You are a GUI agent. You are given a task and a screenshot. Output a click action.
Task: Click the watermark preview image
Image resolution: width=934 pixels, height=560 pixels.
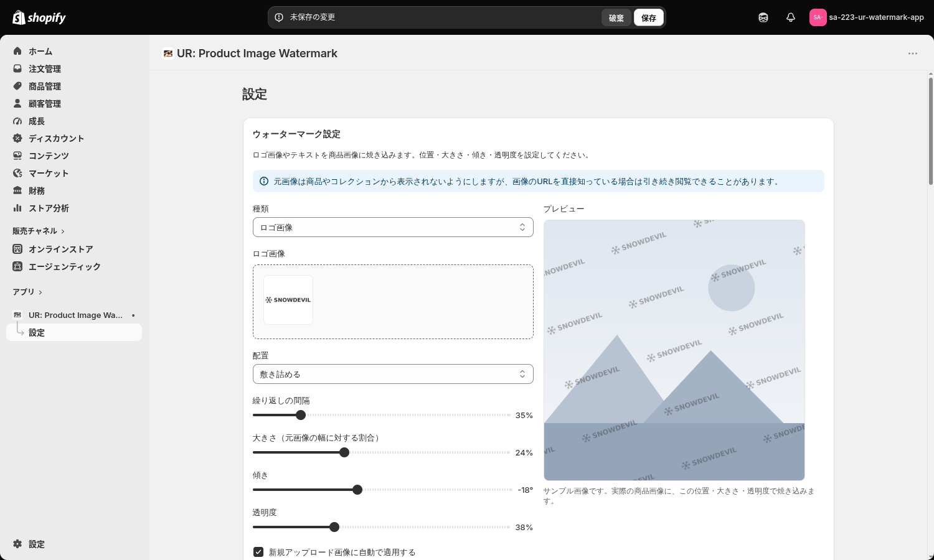coord(674,350)
